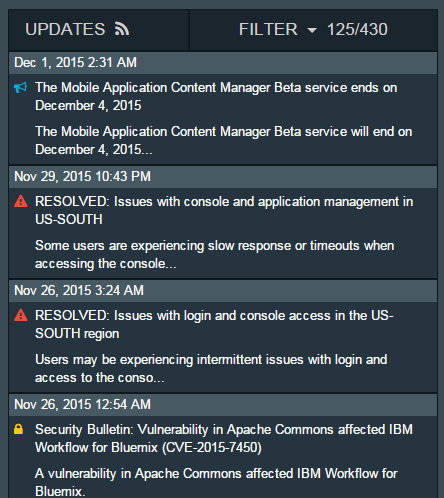Click the yellow padlock security bulletin icon
444x498 pixels.
(19, 429)
